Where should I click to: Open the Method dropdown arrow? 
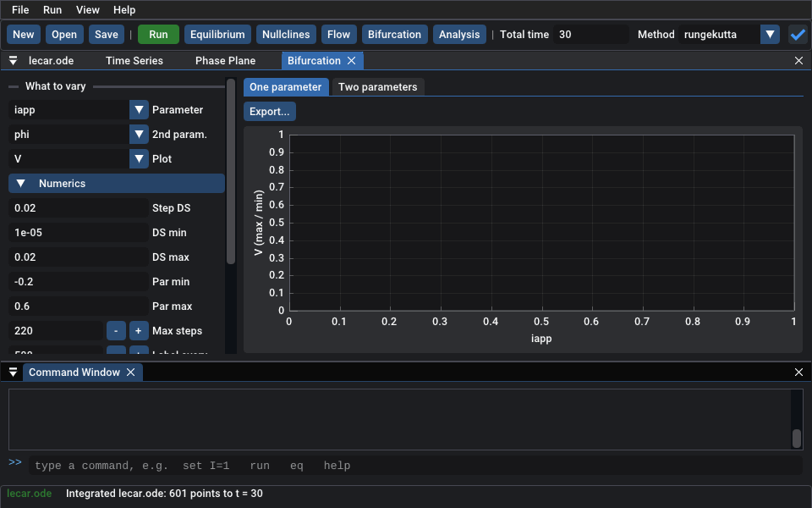pos(770,35)
